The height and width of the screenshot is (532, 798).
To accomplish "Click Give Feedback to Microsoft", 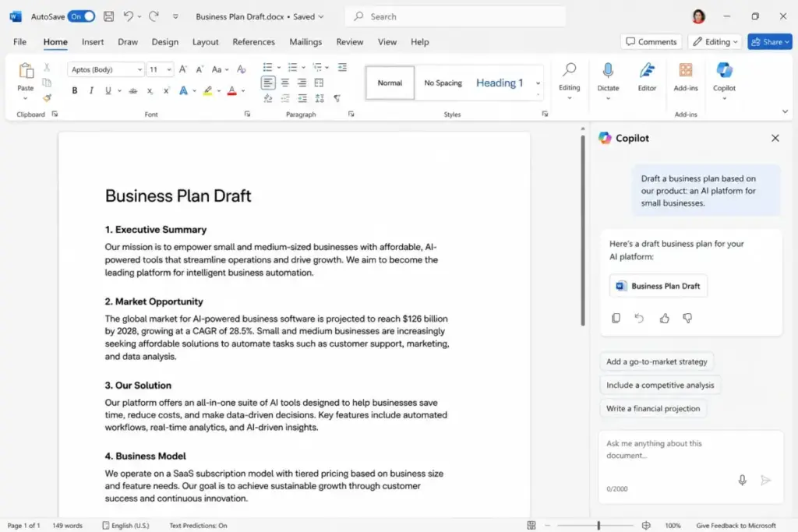I will click(736, 526).
